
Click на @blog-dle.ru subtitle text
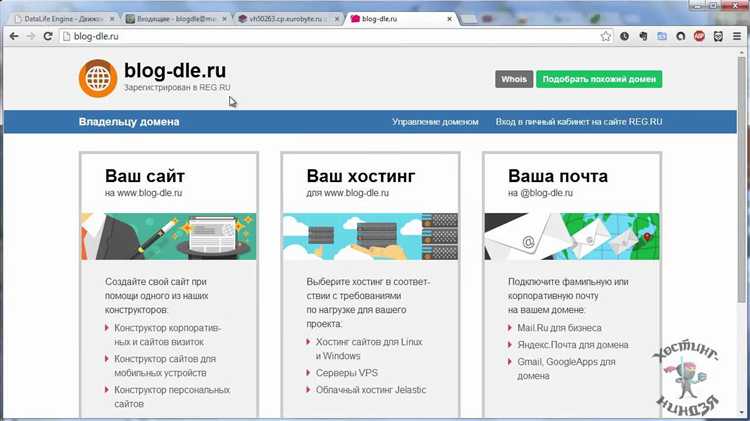click(540, 193)
